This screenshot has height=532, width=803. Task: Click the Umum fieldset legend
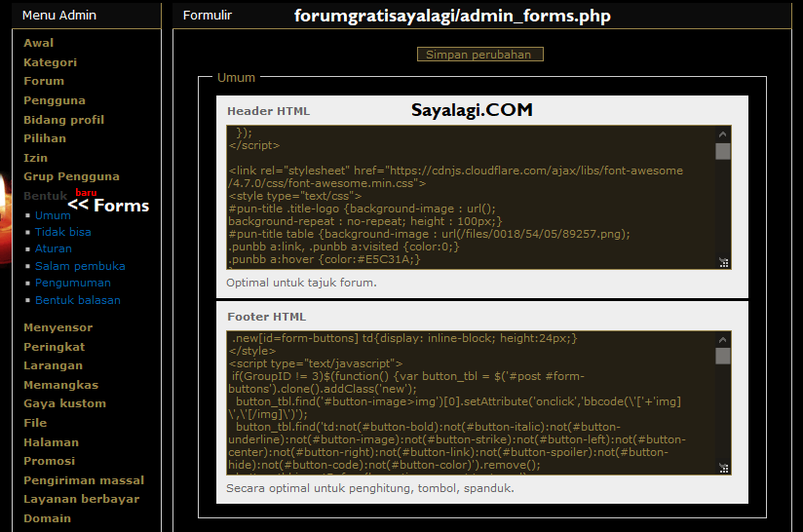point(236,77)
